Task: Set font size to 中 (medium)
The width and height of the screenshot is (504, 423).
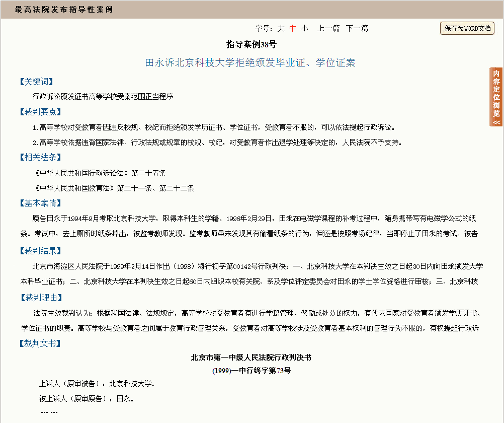Action: click(x=293, y=28)
